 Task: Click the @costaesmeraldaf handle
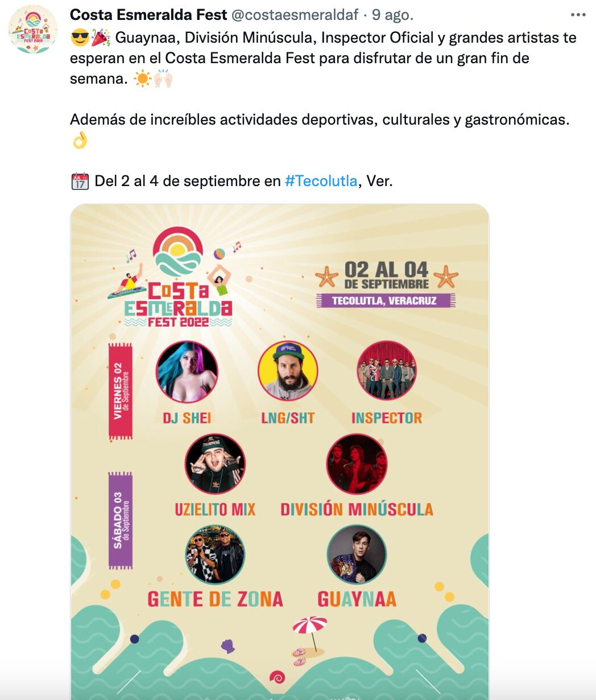295,15
